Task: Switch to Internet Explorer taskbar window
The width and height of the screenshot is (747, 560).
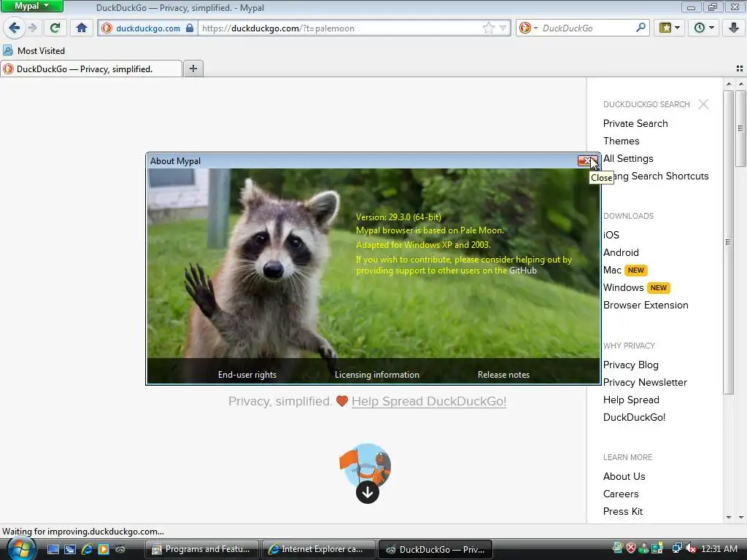Action: point(318,549)
